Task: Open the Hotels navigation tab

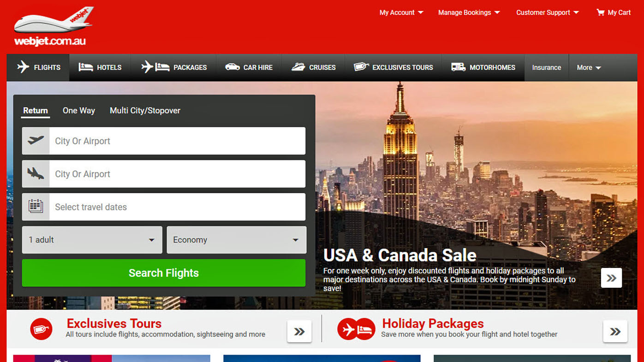Action: point(100,67)
